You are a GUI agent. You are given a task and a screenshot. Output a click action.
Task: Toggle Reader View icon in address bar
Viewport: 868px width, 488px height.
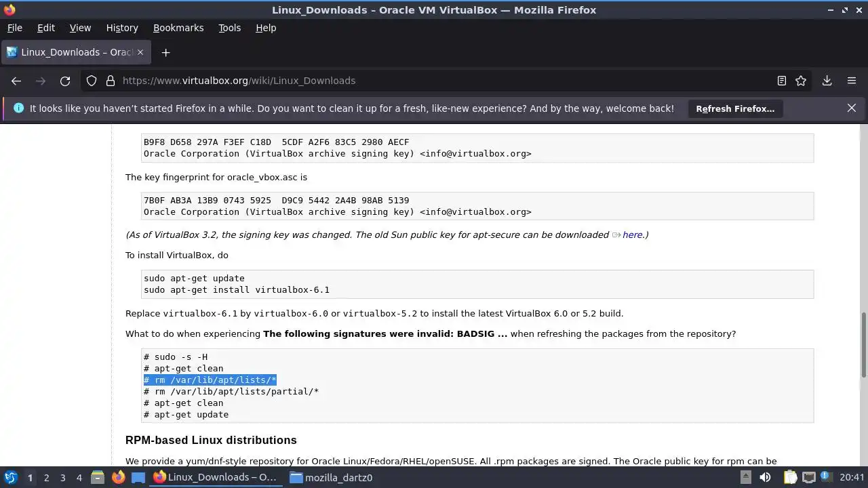(782, 81)
